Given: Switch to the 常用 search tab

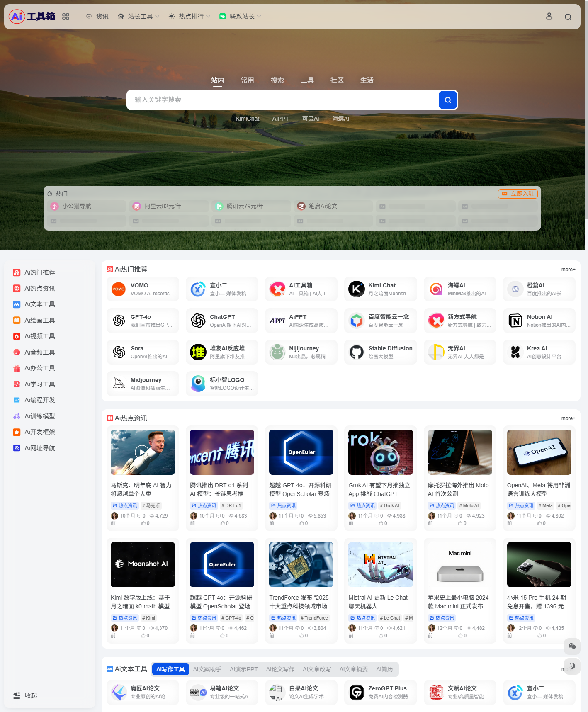Looking at the screenshot, I should pos(247,80).
